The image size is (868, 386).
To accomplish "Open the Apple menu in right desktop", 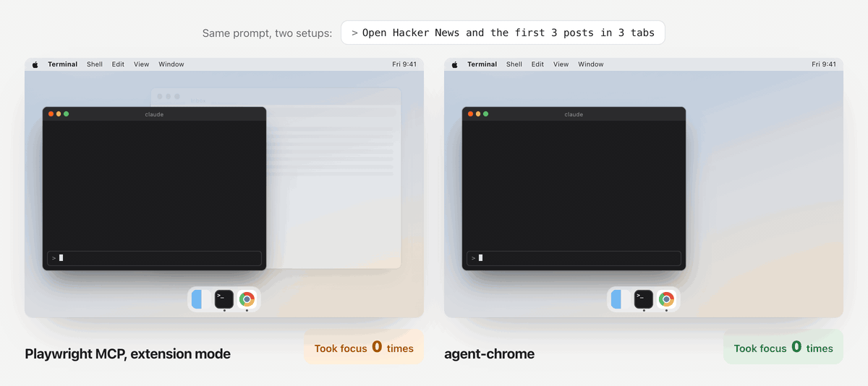I will click(455, 64).
